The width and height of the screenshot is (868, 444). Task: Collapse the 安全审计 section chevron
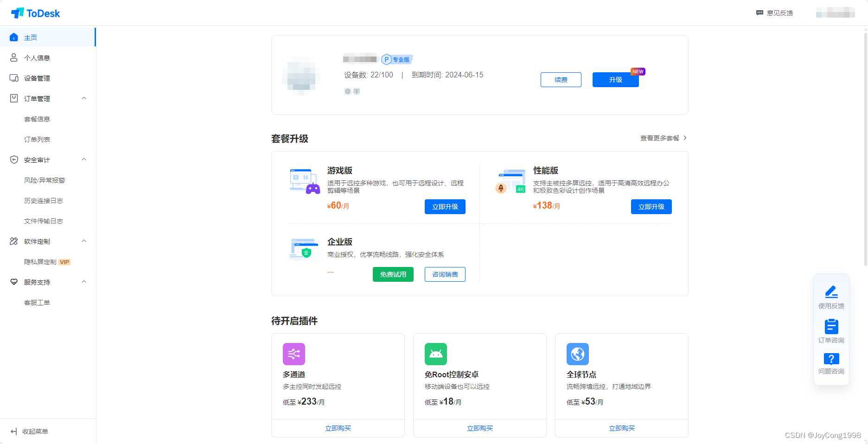[84, 159]
